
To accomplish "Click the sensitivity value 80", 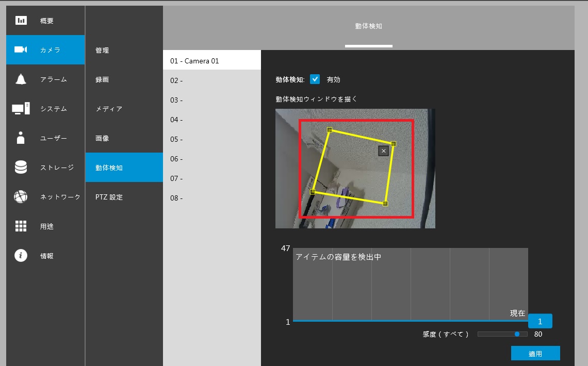I will (538, 334).
